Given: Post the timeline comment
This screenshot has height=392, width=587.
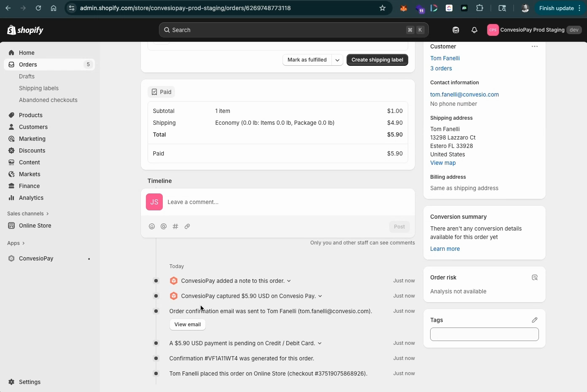Looking at the screenshot, I should pyautogui.click(x=399, y=227).
